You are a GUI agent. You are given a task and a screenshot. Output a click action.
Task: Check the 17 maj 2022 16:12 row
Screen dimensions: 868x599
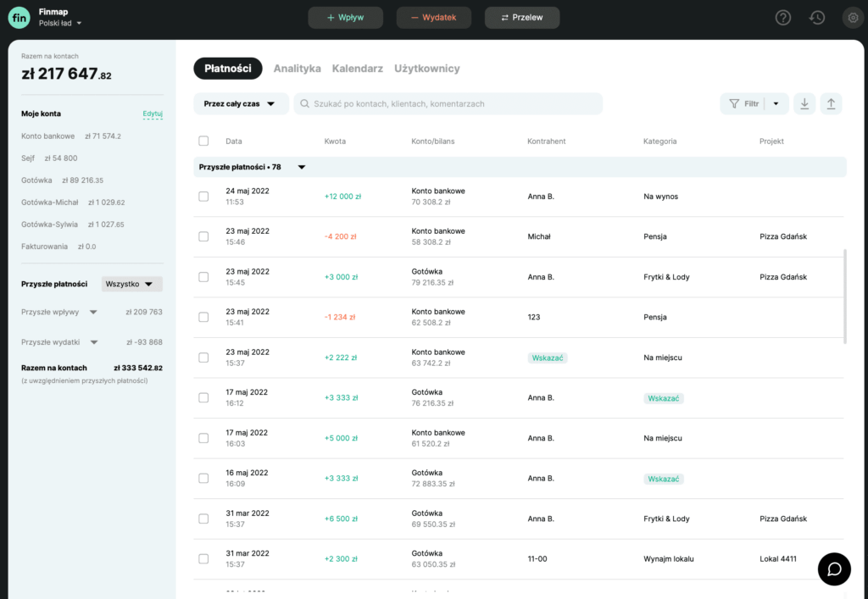pos(203,397)
